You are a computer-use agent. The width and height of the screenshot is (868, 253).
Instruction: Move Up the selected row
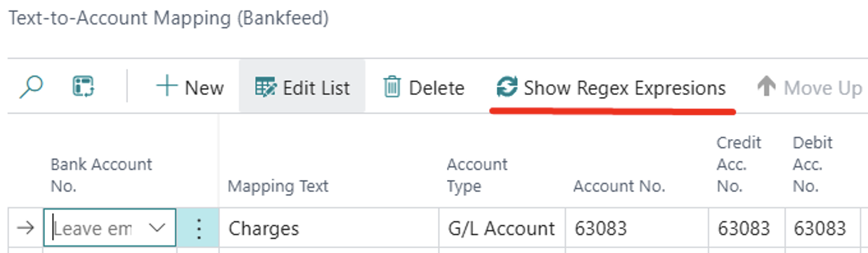pyautogui.click(x=810, y=87)
